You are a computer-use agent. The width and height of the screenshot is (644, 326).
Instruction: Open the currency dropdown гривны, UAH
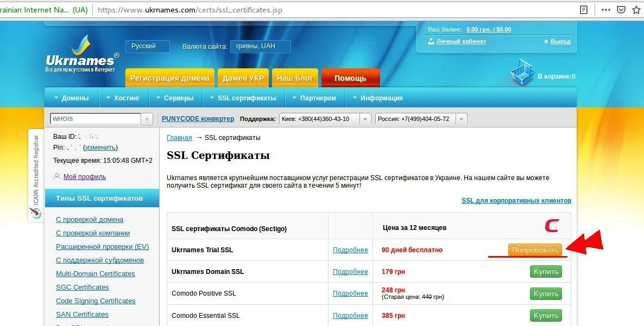[x=261, y=46]
